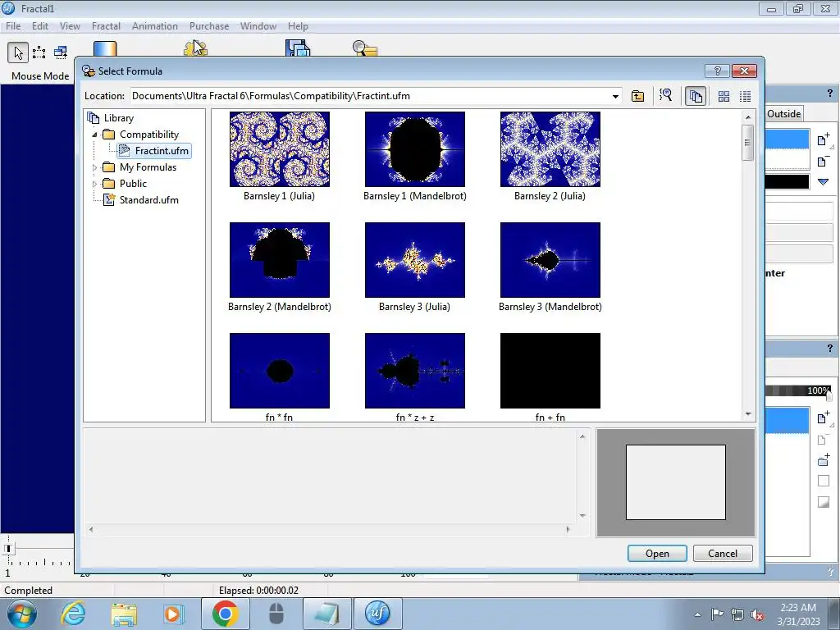Click the add layer icon in the lower panel

click(x=824, y=418)
